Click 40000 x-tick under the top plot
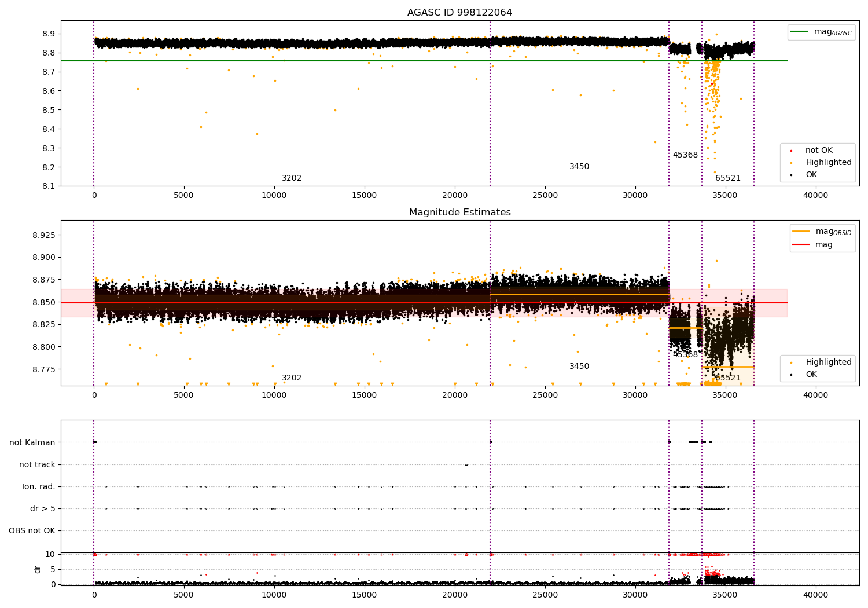868x608 pixels. tap(816, 196)
